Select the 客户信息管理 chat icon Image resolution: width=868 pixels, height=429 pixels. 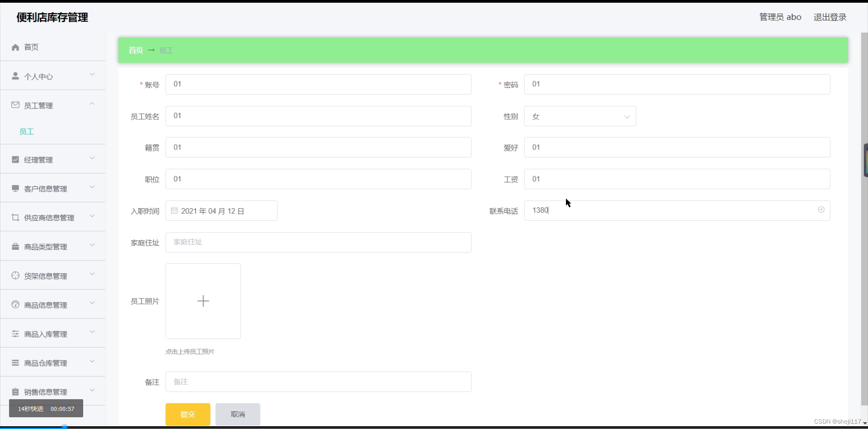point(15,188)
